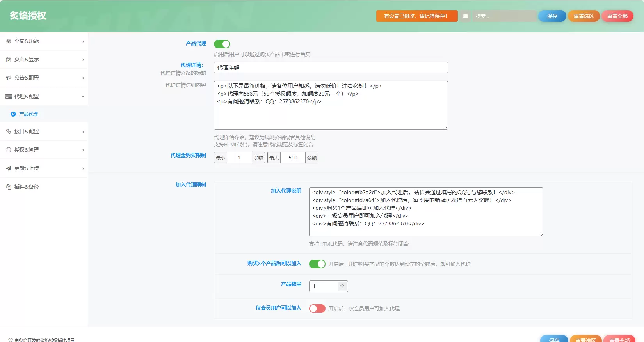Image resolution: width=644 pixels, height=342 pixels.
Task: Click the 有设置已修改 save reminder notice
Action: (x=417, y=16)
